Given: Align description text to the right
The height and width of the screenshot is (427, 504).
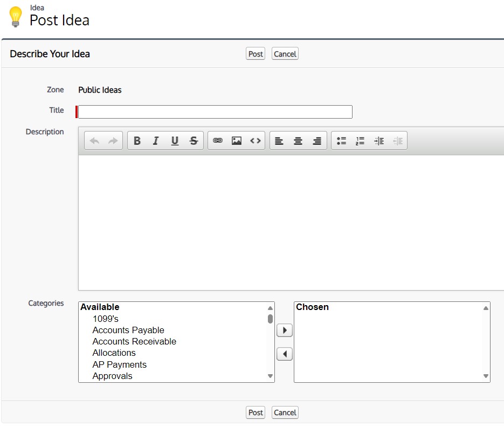Looking at the screenshot, I should 317,141.
